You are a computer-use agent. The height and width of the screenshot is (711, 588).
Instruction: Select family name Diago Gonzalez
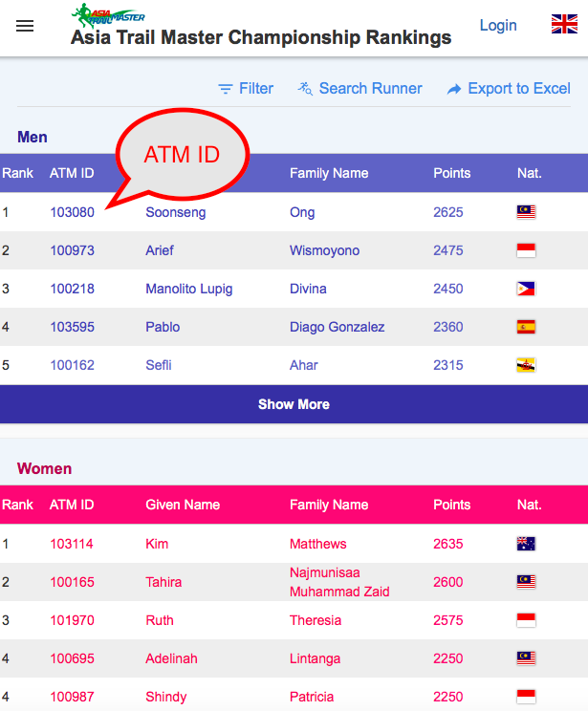pyautogui.click(x=338, y=327)
